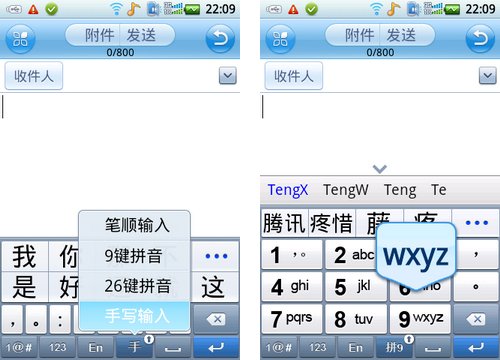Image resolution: width=500 pixels, height=360 pixels.
Task: Tap 收件人 button on left screen
Action: coord(34,76)
